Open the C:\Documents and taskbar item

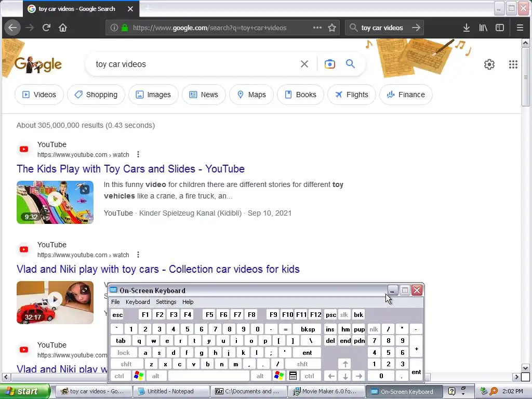[x=248, y=391]
